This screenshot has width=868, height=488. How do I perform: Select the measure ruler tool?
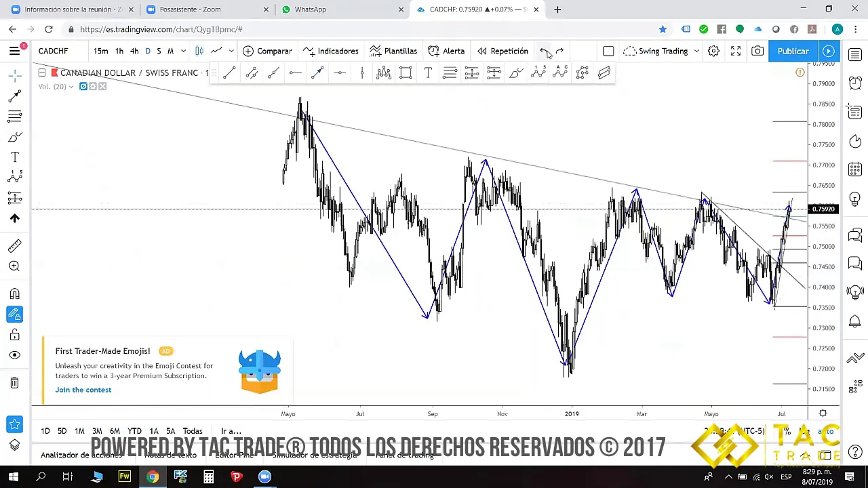[x=14, y=246]
